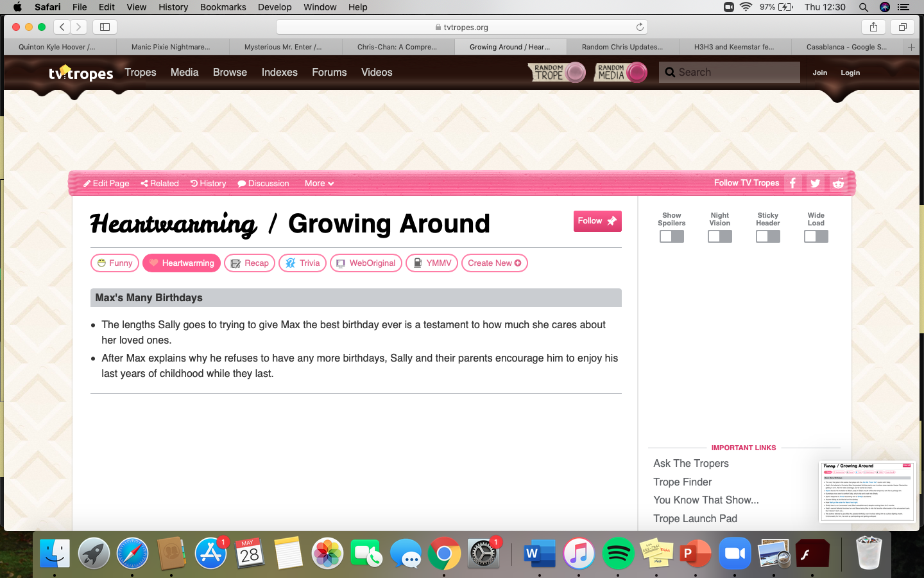Image resolution: width=924 pixels, height=578 pixels.
Task: Open Microsoft Word in the Dock
Action: 540,553
